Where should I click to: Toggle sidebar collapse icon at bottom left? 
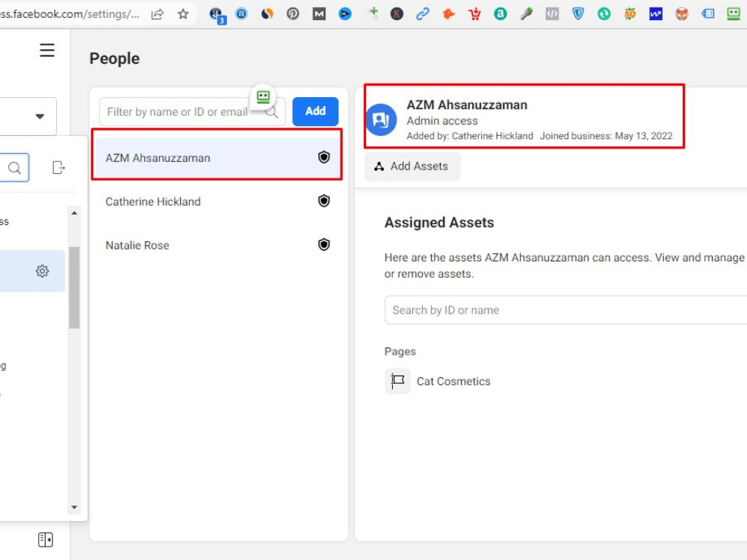pos(46,540)
